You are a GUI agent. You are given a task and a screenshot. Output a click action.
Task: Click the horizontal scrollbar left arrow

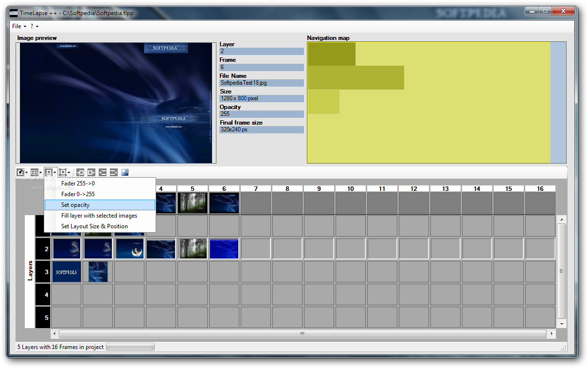(55, 334)
